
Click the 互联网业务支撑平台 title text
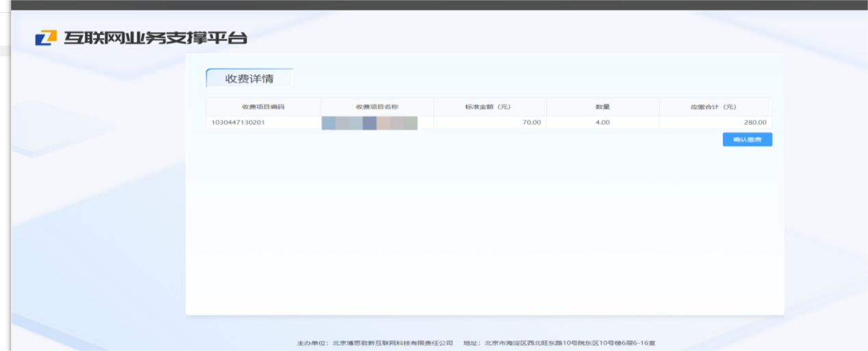(155, 38)
